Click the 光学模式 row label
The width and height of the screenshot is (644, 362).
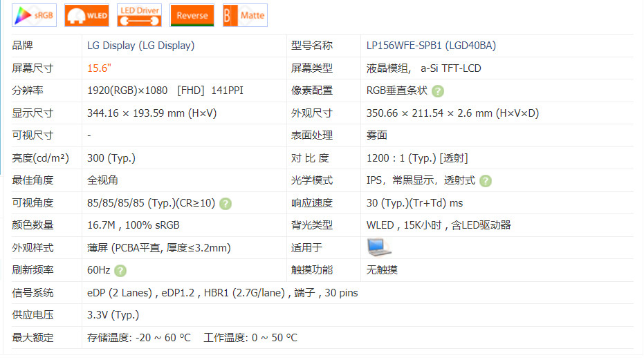tap(312, 180)
